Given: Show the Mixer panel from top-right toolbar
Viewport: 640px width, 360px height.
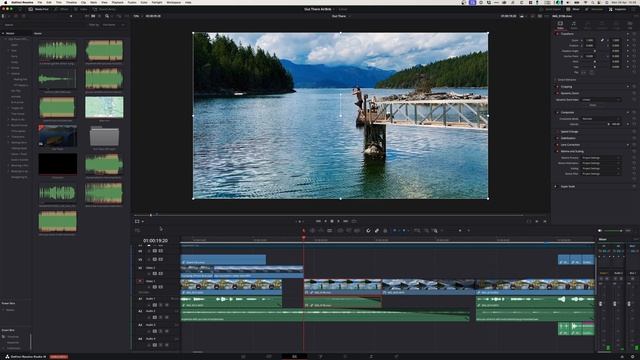Looking at the screenshot, I should coord(573,9).
